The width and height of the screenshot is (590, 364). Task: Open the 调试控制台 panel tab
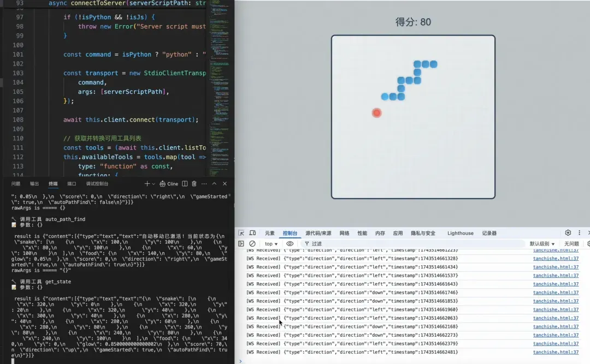pyautogui.click(x=97, y=184)
